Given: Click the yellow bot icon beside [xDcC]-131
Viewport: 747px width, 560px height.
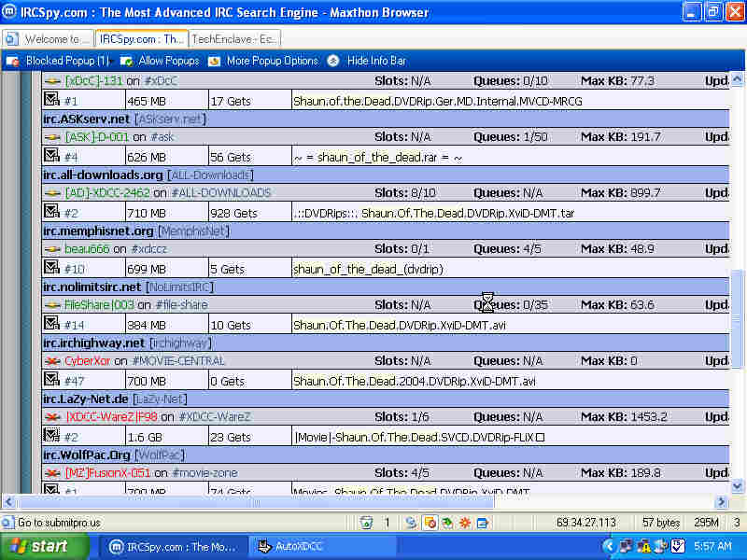Looking at the screenshot, I should point(52,81).
